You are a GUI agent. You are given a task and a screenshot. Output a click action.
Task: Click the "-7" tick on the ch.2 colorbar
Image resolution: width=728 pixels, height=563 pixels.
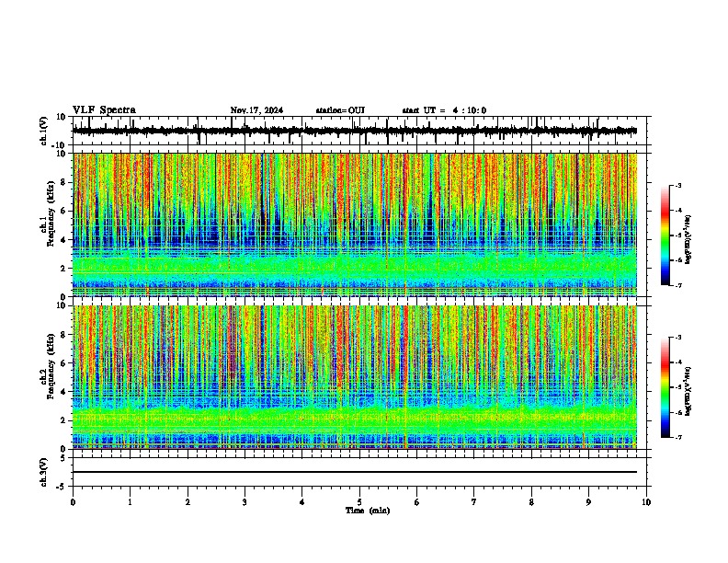677,437
